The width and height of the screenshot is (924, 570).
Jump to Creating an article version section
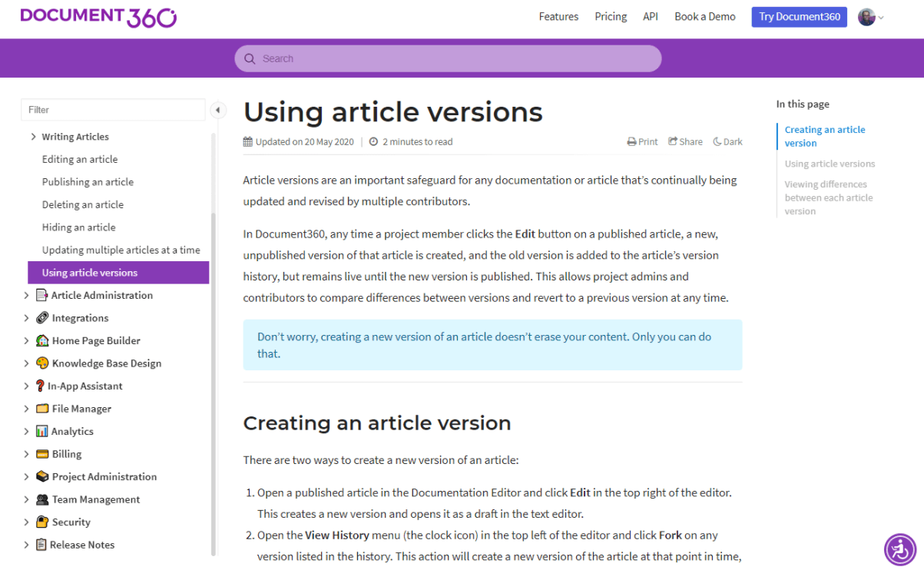point(825,137)
